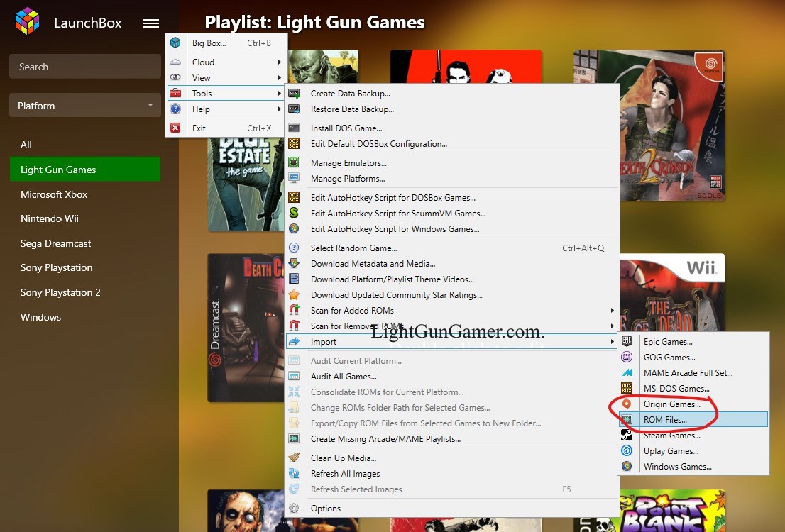The image size is (785, 532).
Task: Click the DOSBox configuration icon
Action: click(x=294, y=143)
